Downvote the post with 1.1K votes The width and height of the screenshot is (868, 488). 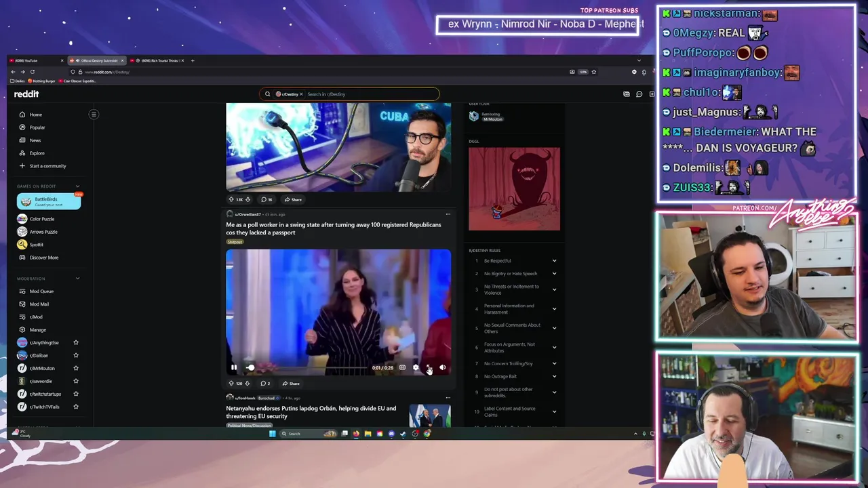click(x=248, y=199)
